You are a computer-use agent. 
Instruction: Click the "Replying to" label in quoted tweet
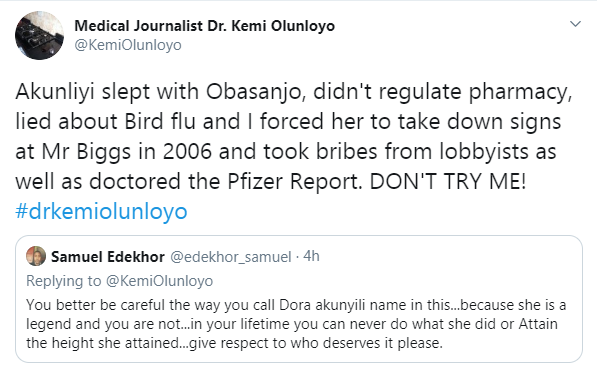(64, 281)
